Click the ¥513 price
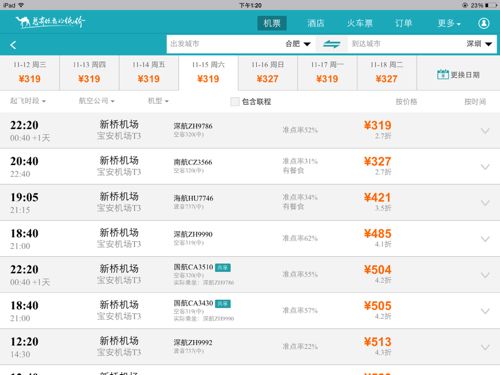 [377, 342]
